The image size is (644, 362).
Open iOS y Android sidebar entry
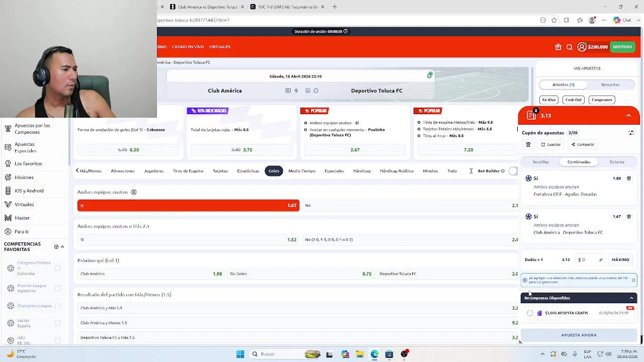[x=29, y=191]
